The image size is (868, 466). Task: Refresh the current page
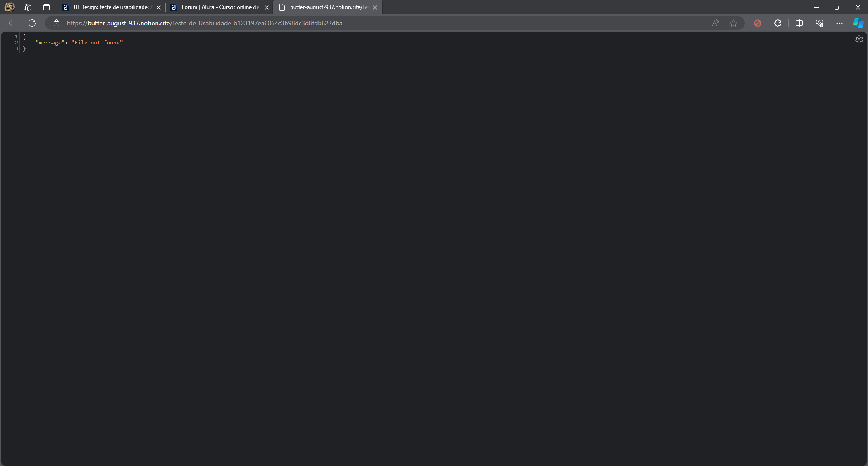[32, 23]
